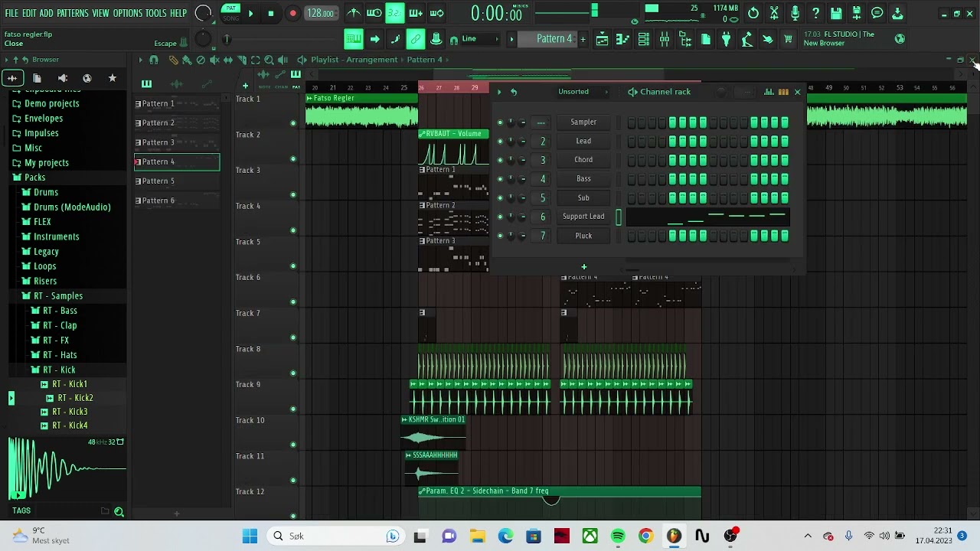Click the plugin picker plug icon

click(727, 39)
